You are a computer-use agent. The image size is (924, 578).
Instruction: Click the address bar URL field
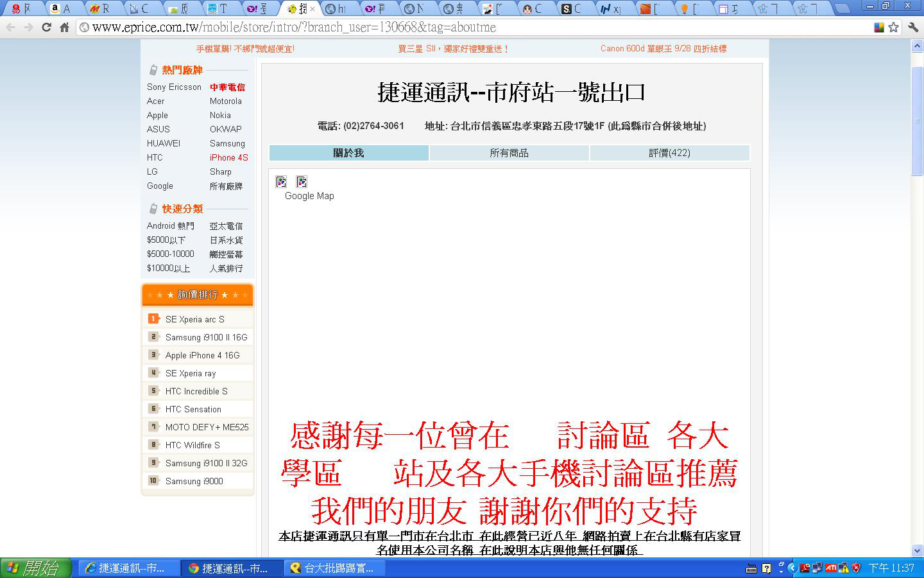click(475, 27)
